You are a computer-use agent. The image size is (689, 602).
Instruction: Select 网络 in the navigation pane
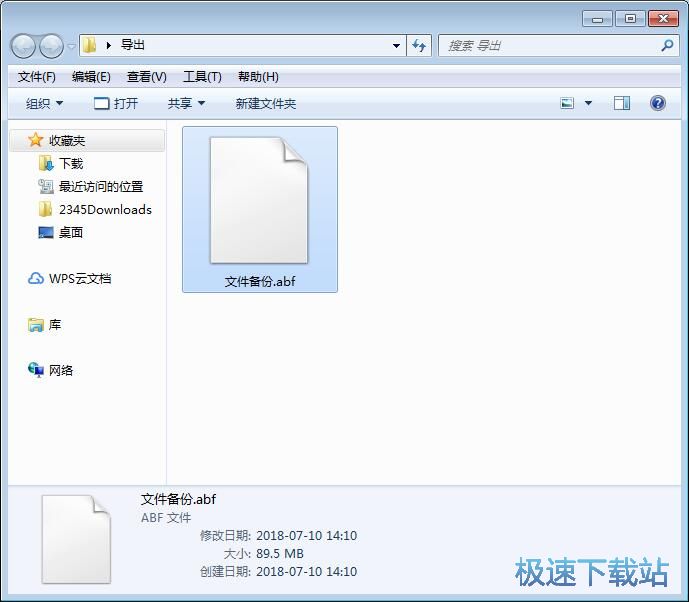click(61, 370)
